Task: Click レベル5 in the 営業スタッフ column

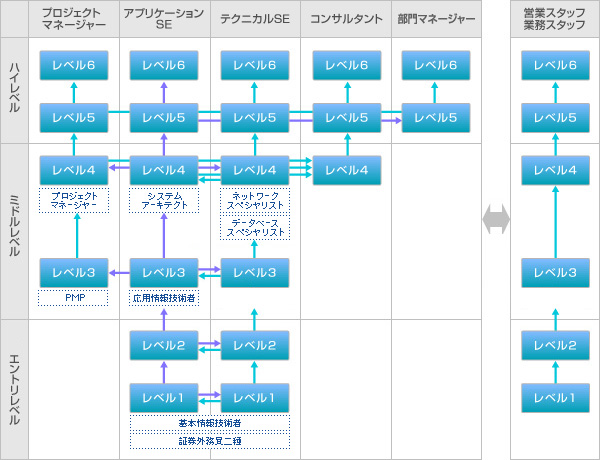Action: (556, 118)
